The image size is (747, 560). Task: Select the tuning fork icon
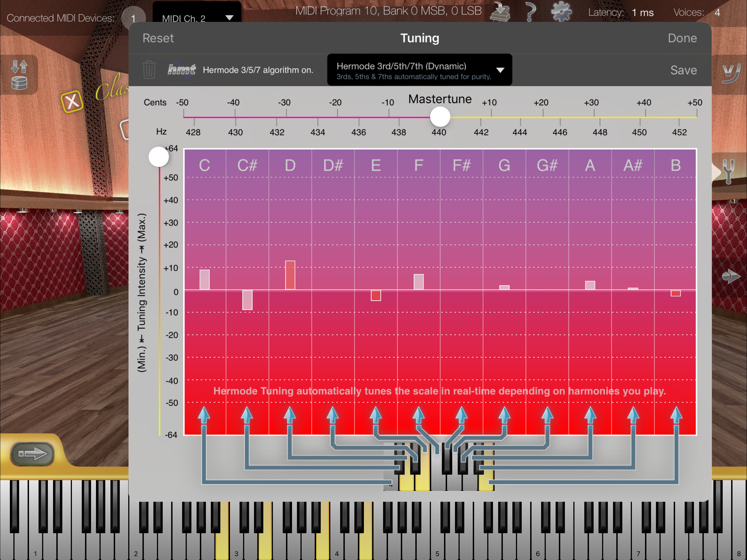point(728,172)
